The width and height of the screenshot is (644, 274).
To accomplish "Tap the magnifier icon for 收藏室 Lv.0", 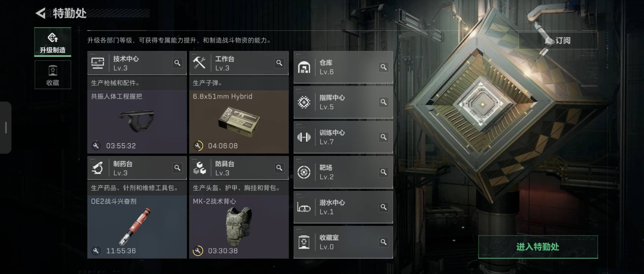I will pyautogui.click(x=384, y=242).
